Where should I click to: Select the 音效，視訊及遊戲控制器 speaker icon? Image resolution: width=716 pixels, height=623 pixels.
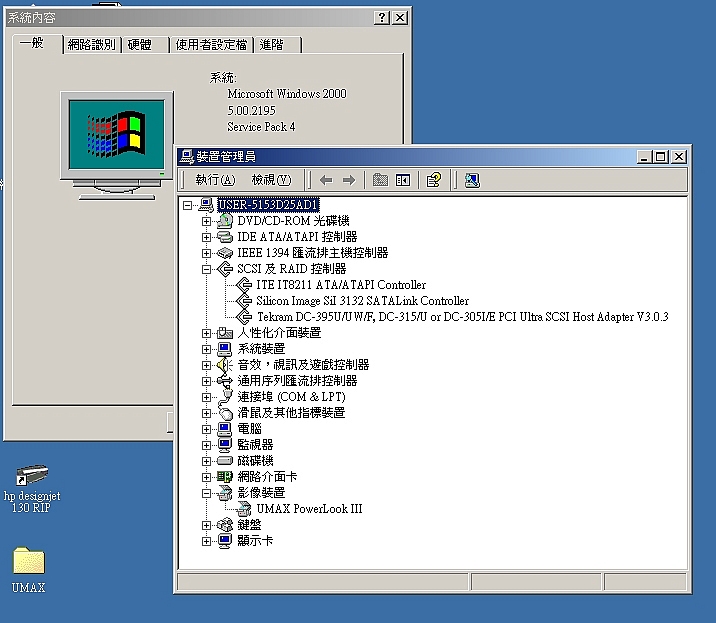click(224, 365)
